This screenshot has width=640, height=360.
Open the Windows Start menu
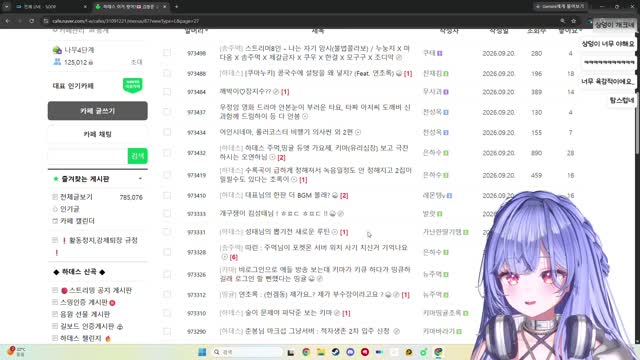tap(202, 352)
